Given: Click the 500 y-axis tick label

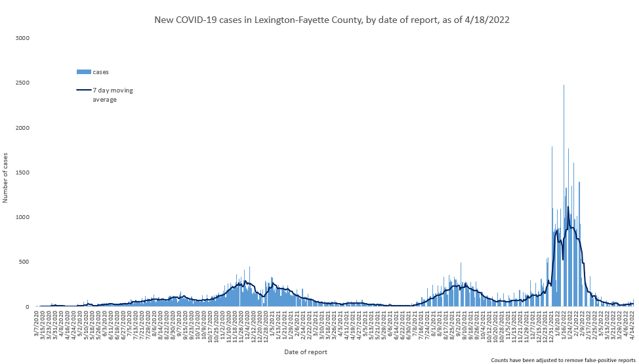Looking at the screenshot, I should click(x=25, y=262).
